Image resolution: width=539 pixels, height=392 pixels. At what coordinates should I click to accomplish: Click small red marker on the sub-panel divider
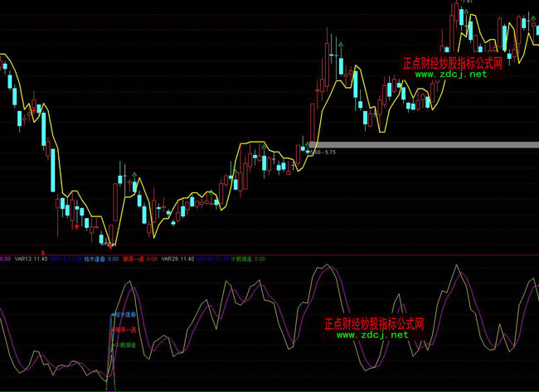pyautogui.click(x=42, y=251)
